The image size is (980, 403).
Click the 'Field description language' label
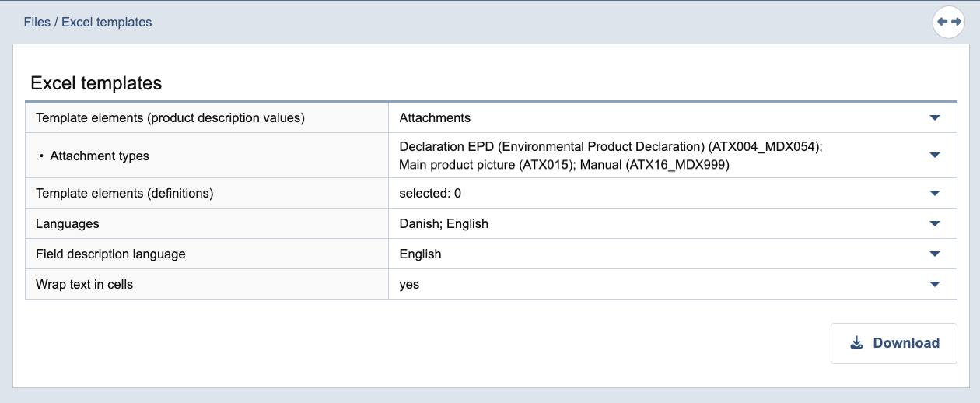coord(110,254)
